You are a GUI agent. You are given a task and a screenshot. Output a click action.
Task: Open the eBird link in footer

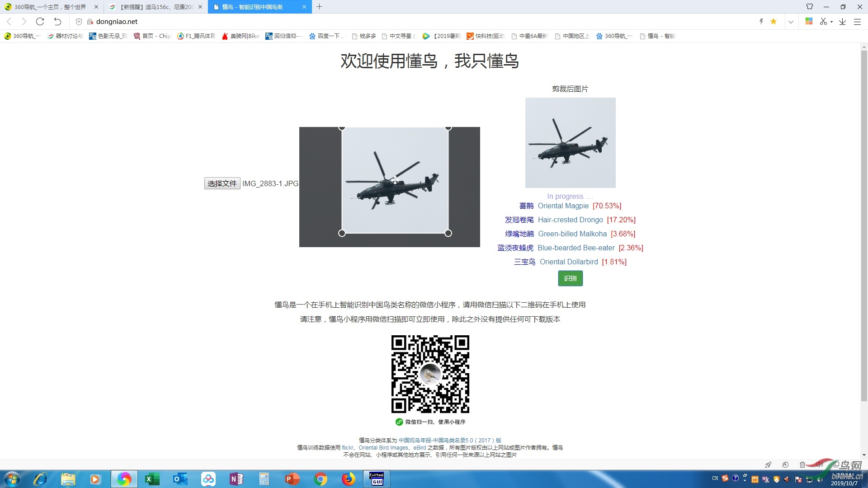tap(420, 448)
